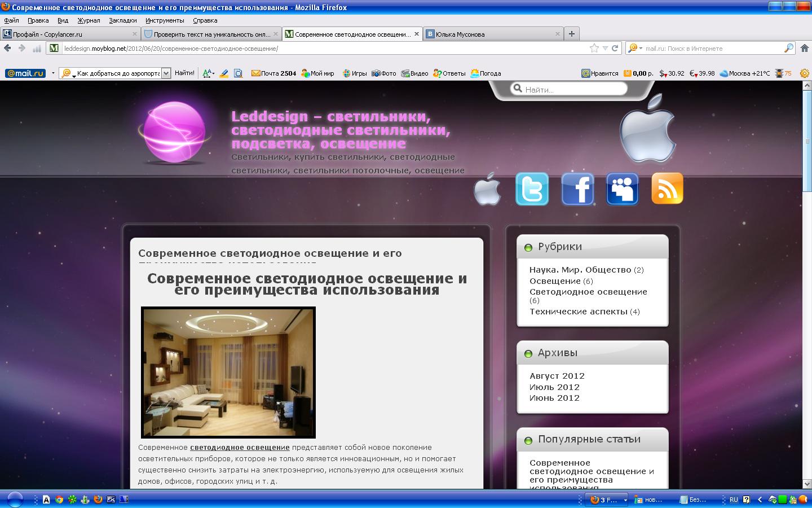Click the Нравится like button
This screenshot has height=508, width=812.
pos(600,73)
